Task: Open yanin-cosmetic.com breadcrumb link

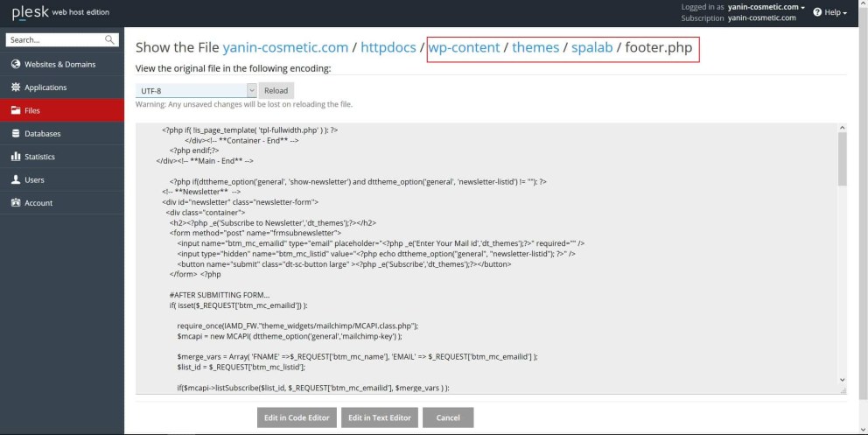Action: 285,47
